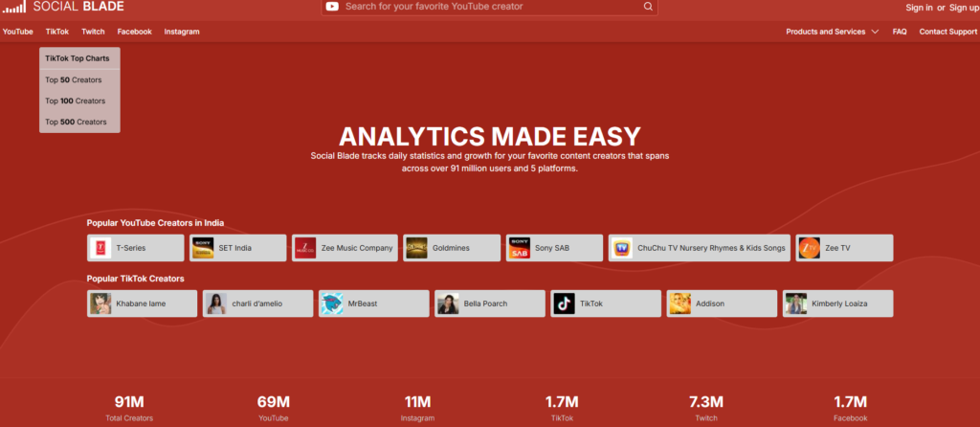Open Kimberly Loaiza TikTok name
This screenshot has width=980, height=427.
coord(839,303)
